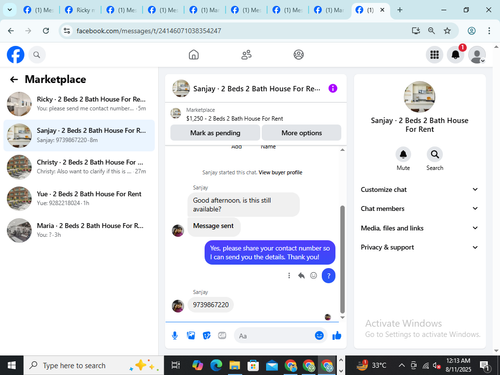The width and height of the screenshot is (500, 375).
Task: Open the notifications bell icon
Action: 455,55
